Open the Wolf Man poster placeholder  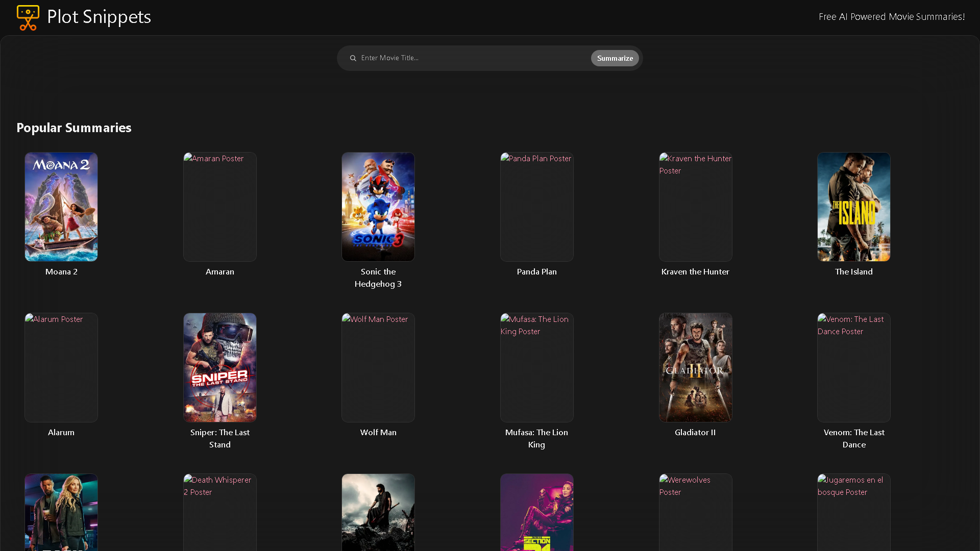[378, 367]
